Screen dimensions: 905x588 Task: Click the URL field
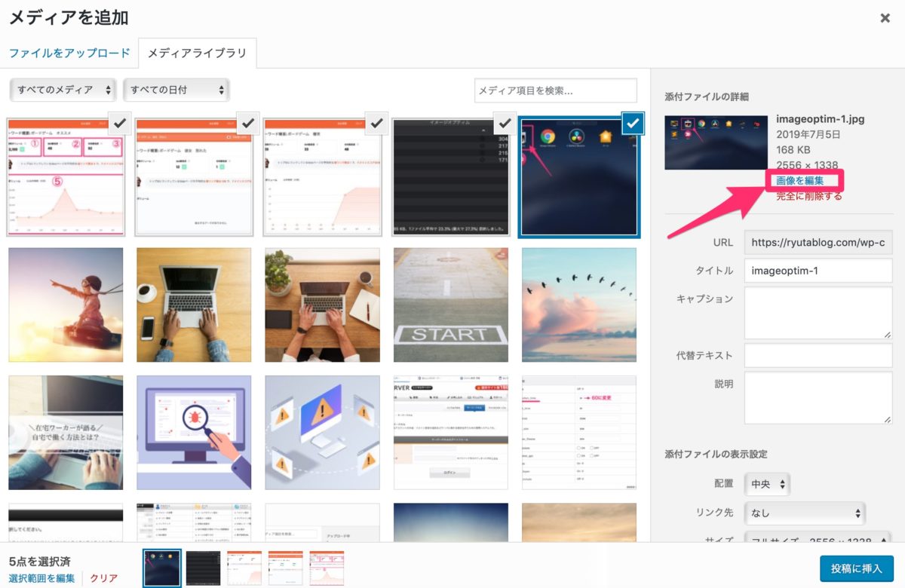click(x=818, y=243)
